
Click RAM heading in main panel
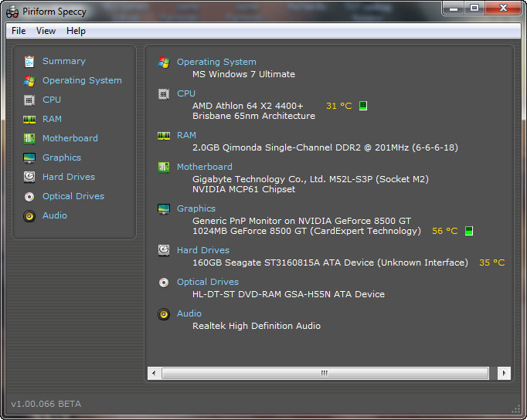(186, 135)
